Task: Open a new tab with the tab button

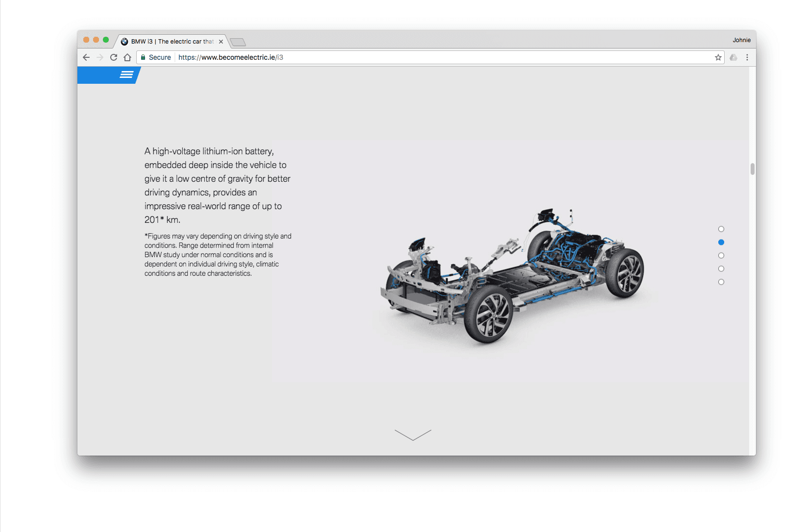Action: coord(238,42)
